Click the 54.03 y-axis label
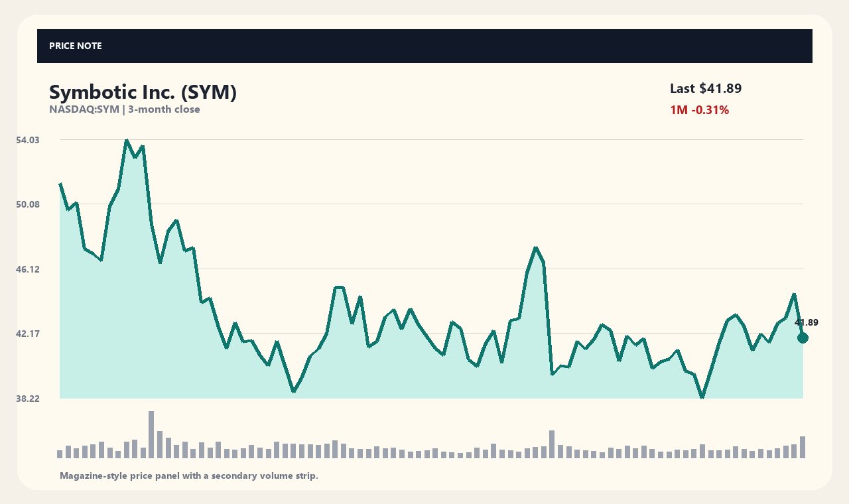 [28, 140]
